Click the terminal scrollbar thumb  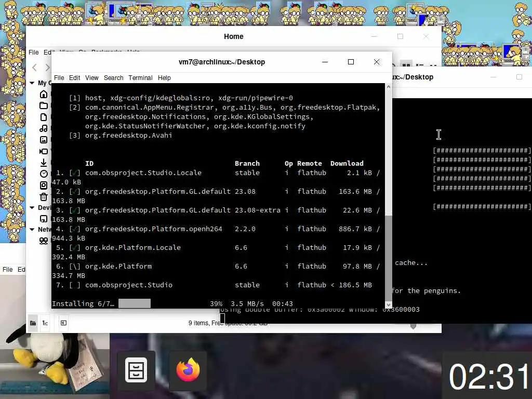[x=389, y=258]
